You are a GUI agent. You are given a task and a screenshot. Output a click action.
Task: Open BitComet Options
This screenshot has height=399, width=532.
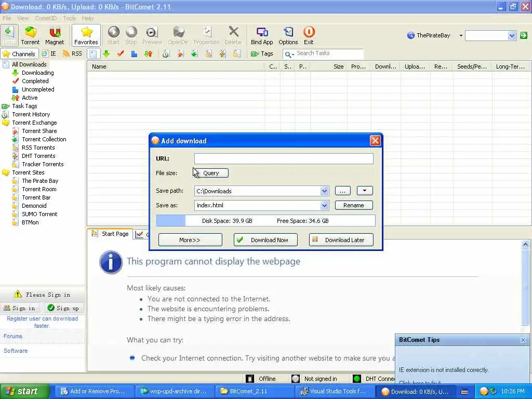(x=288, y=36)
